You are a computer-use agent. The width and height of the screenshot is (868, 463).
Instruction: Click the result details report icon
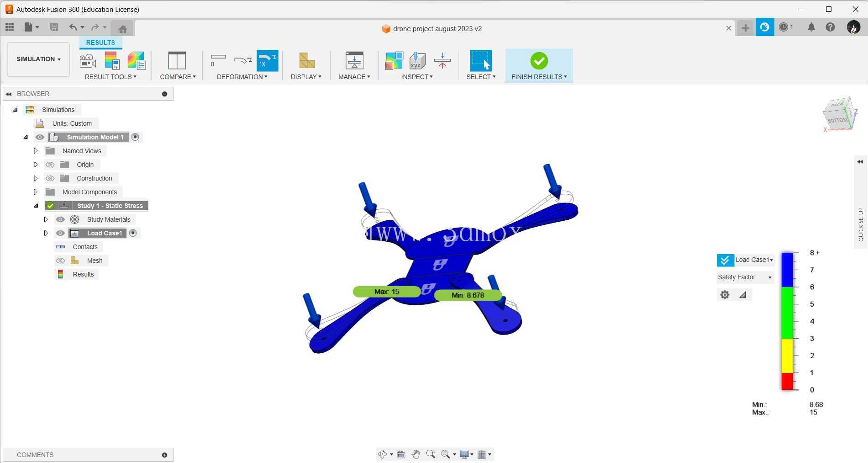(x=136, y=61)
